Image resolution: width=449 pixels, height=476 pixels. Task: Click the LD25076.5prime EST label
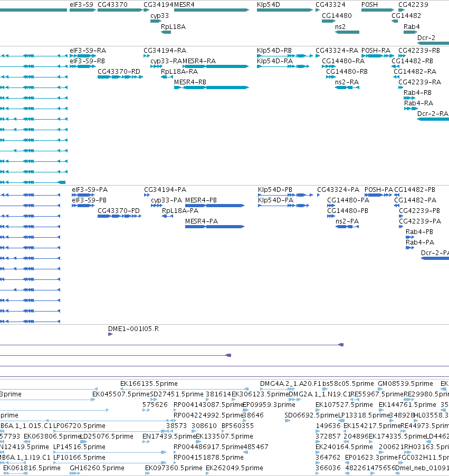tap(107, 436)
